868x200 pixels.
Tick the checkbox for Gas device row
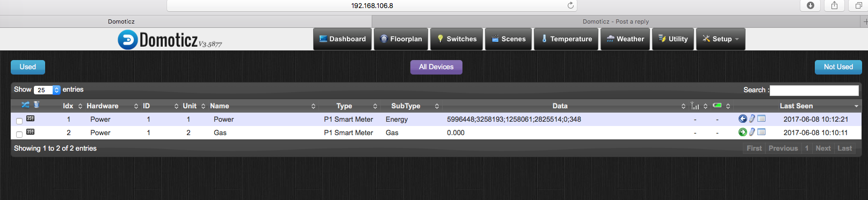(x=19, y=134)
